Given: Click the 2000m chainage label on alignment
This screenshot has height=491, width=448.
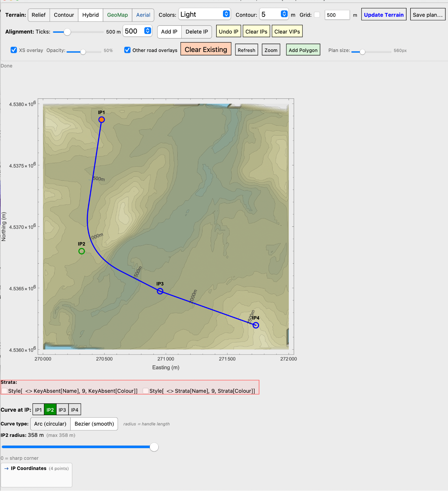Looking at the screenshot, I should [193, 297].
